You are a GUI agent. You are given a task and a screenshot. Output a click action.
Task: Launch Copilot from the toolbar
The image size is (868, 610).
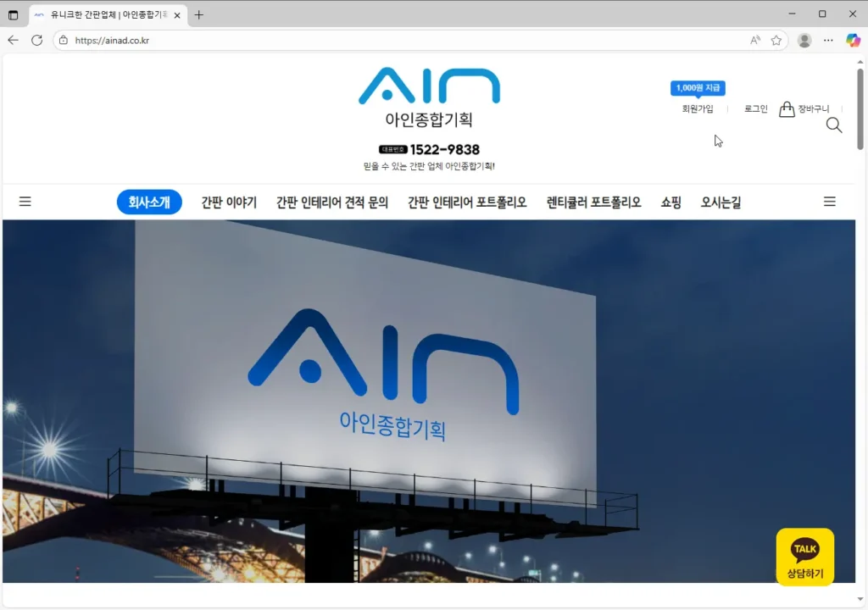[853, 41]
